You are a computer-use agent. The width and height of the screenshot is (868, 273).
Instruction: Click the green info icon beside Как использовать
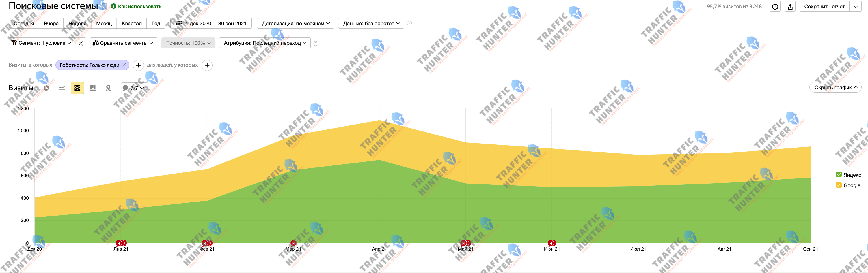114,7
